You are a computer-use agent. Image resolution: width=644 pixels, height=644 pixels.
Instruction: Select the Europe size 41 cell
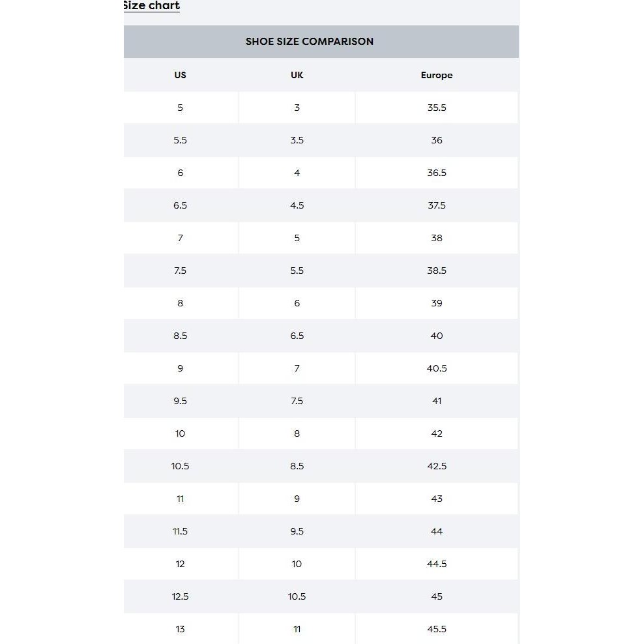(x=437, y=401)
